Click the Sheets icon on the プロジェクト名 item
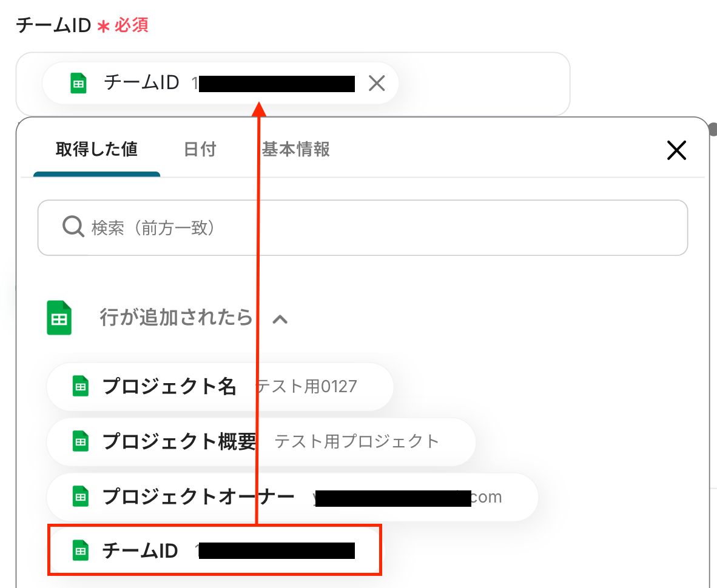 (x=81, y=386)
